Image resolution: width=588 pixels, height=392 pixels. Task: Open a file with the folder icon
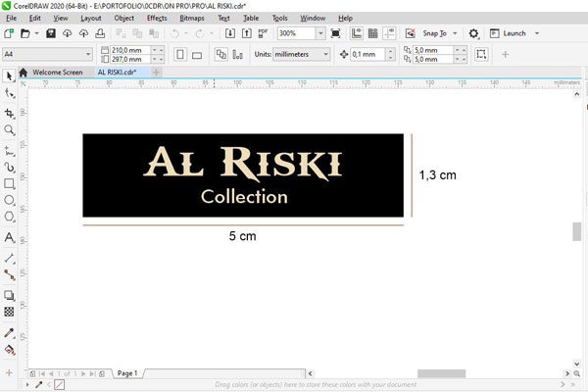24,33
